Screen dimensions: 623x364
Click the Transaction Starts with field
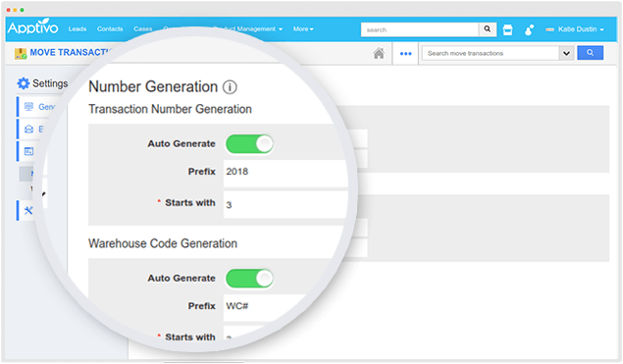coord(286,205)
